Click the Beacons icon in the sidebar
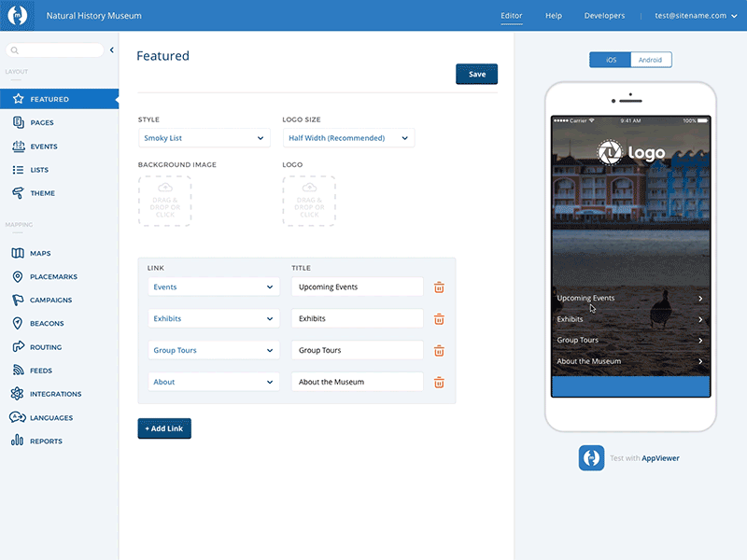Viewport: 747px width, 560px height. [18, 323]
